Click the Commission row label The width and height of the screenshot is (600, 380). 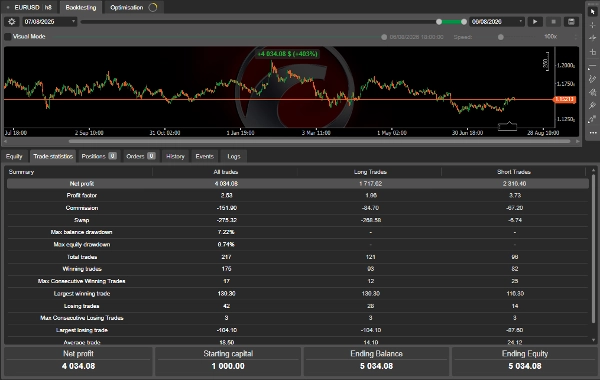pyautogui.click(x=82, y=208)
